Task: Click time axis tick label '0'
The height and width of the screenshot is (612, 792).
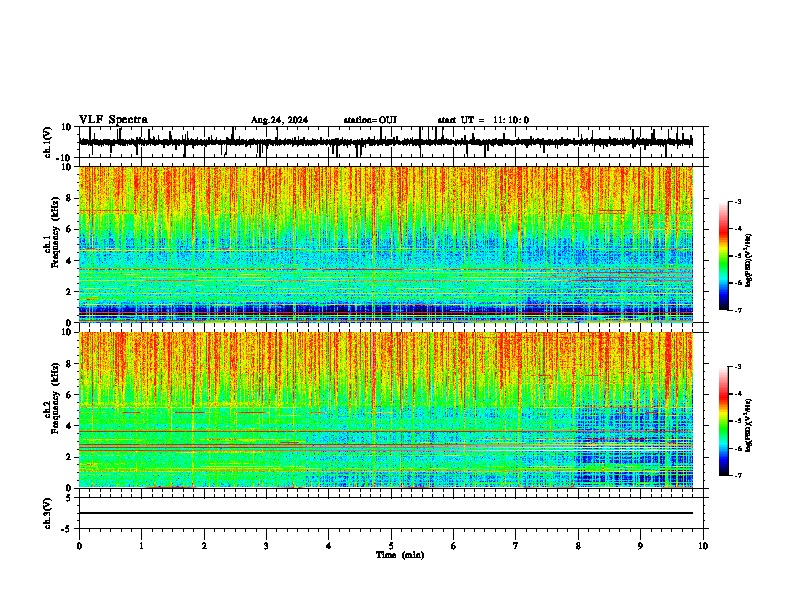Action: tap(79, 546)
